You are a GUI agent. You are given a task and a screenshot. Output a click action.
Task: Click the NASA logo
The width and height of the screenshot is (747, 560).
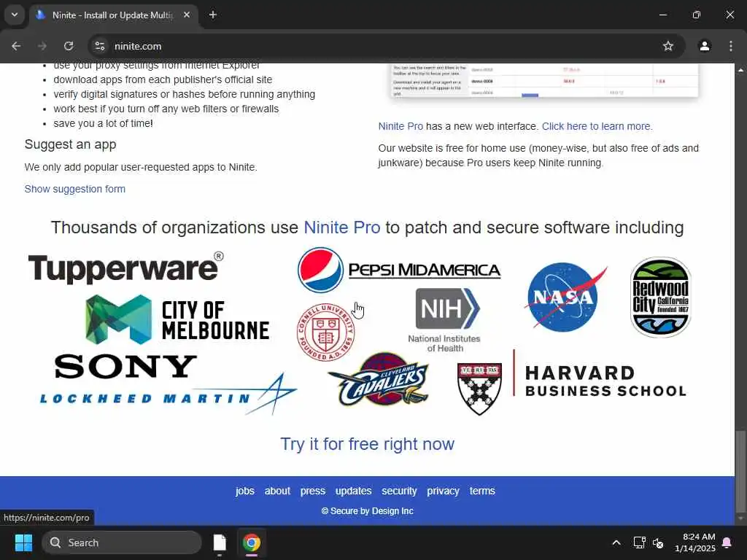(565, 297)
